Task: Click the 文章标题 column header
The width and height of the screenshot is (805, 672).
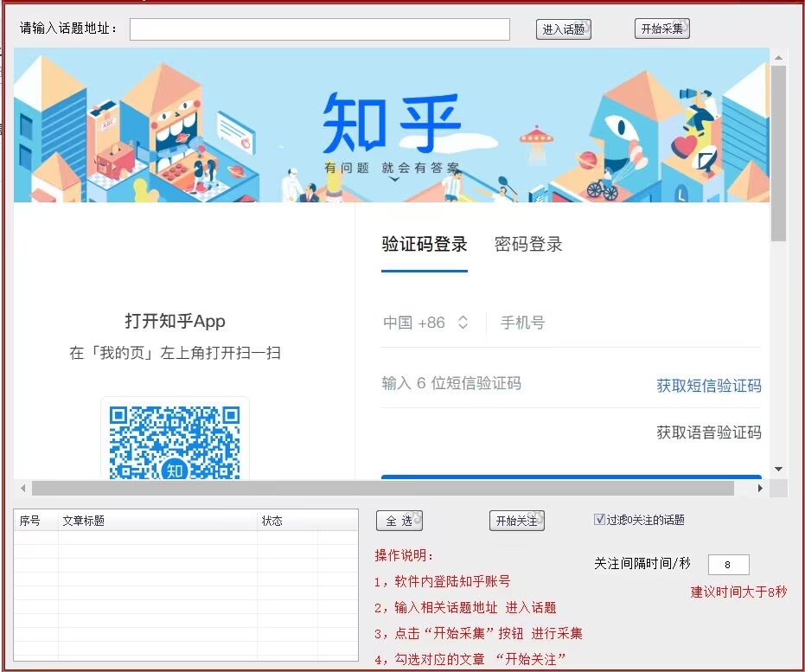Action: 157,521
